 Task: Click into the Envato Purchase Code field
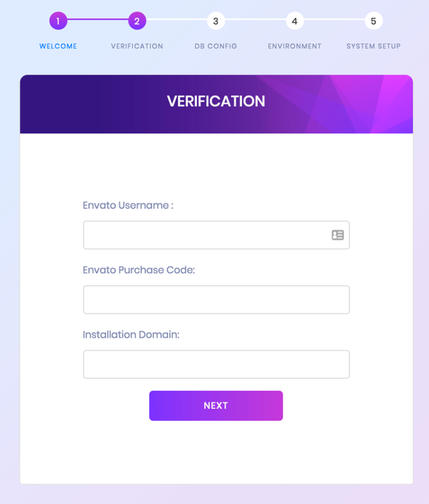coord(216,300)
